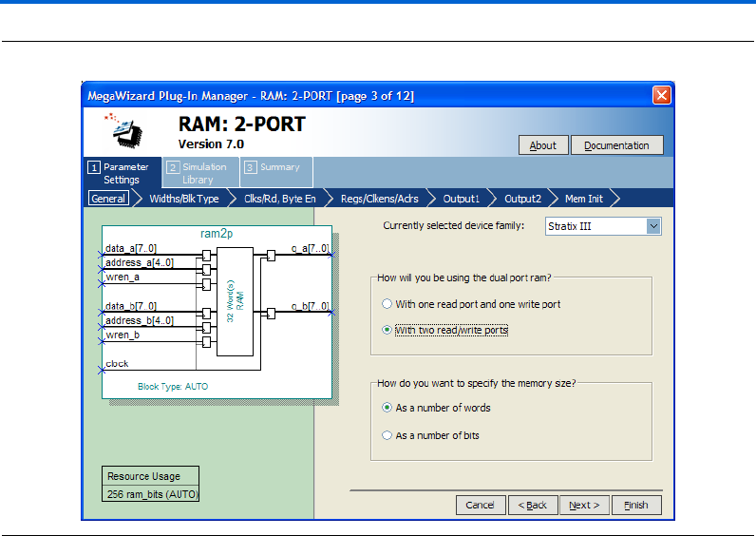Go to the Regs/Clkens/Aclrs page step

pos(380,199)
